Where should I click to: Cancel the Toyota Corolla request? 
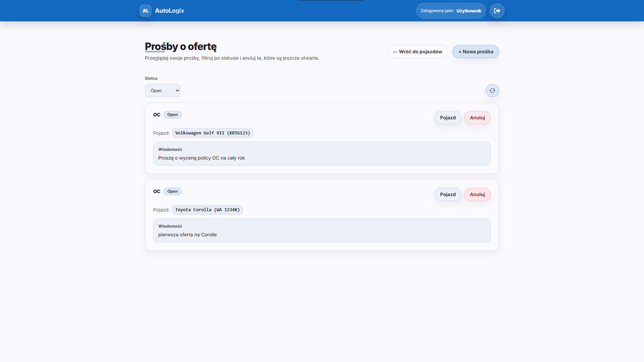[477, 194]
